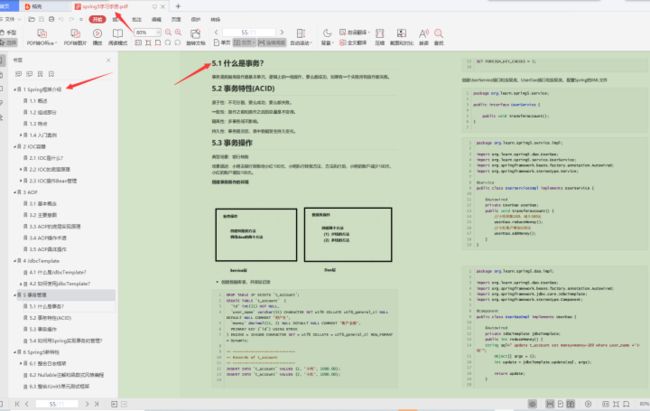Jump to last page in status bar
The height and width of the screenshot is (411, 650).
[97, 404]
